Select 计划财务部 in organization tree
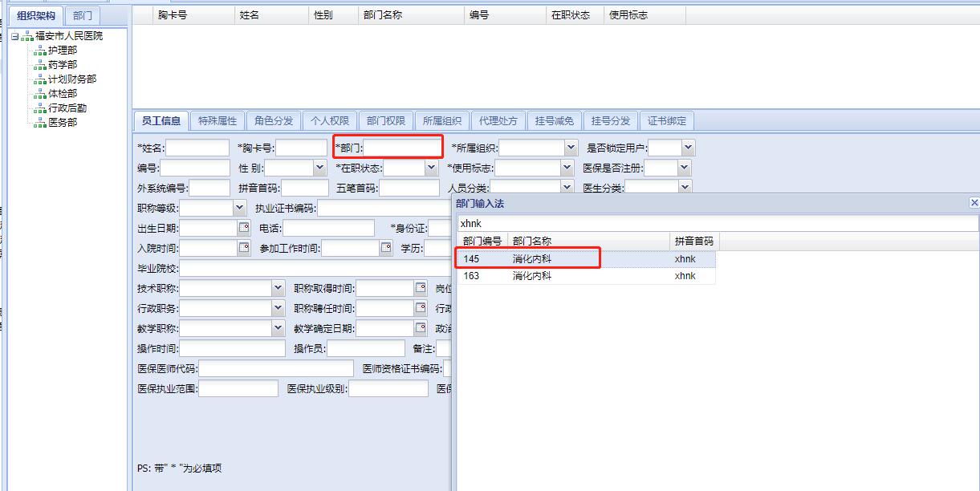The image size is (980, 491). pyautogui.click(x=72, y=79)
